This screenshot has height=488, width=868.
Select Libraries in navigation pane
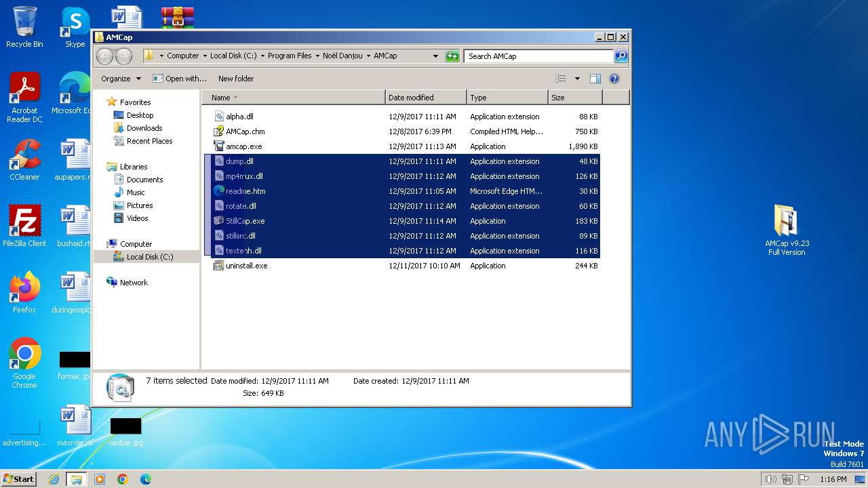tap(134, 167)
